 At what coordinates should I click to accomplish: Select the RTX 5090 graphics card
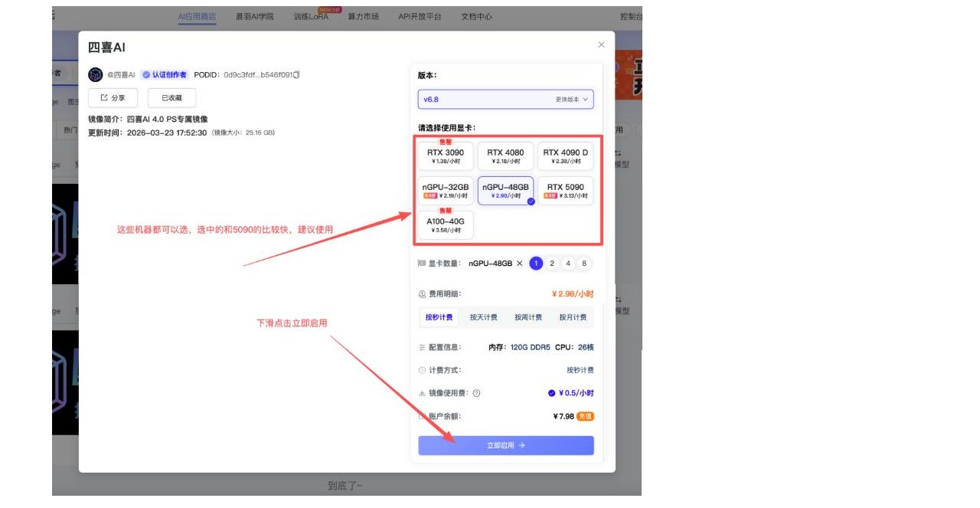tap(565, 191)
